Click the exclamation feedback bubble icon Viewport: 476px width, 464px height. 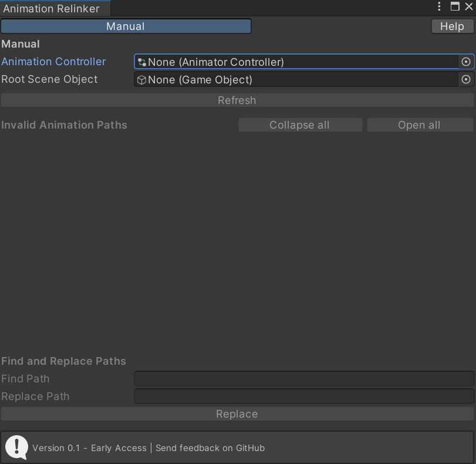pyautogui.click(x=16, y=448)
